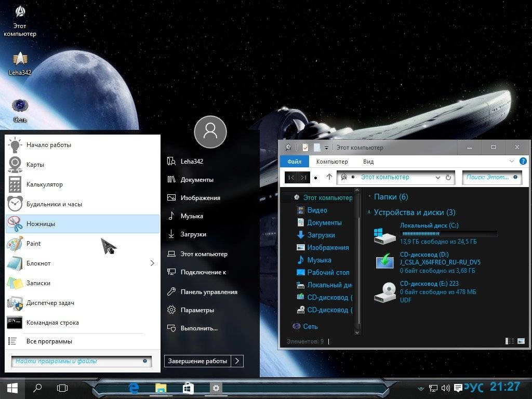The image size is (532, 399).
Task: Select Видео in navigation tree
Action: pyautogui.click(x=312, y=210)
